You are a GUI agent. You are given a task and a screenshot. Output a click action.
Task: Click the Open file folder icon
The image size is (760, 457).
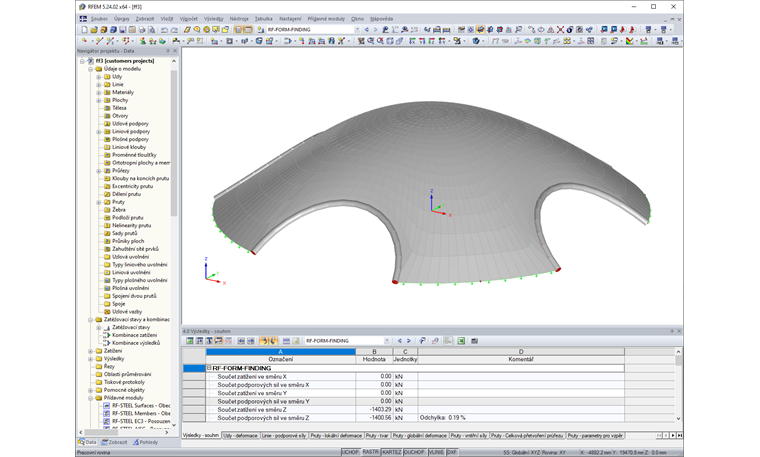94,30
